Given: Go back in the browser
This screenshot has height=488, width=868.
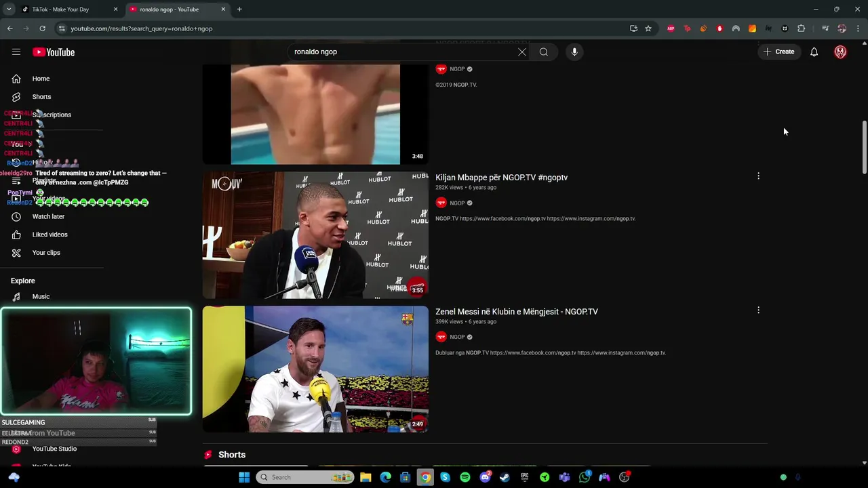Looking at the screenshot, I should coord(9,28).
